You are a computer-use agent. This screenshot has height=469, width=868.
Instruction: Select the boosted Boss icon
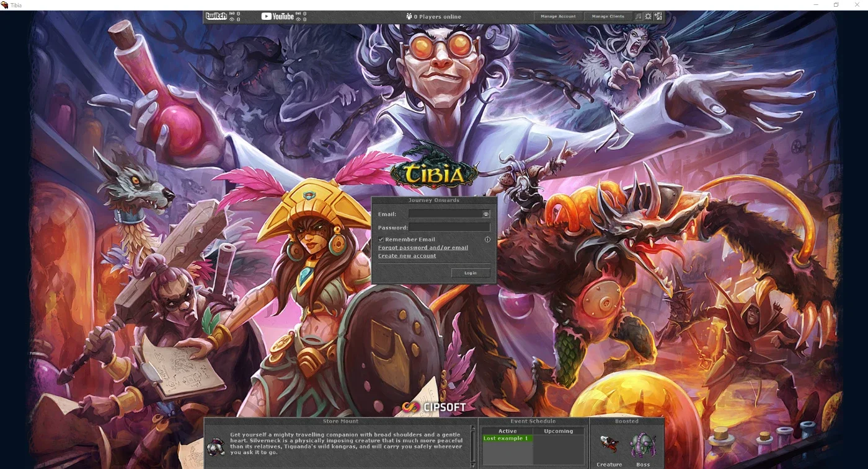(643, 445)
